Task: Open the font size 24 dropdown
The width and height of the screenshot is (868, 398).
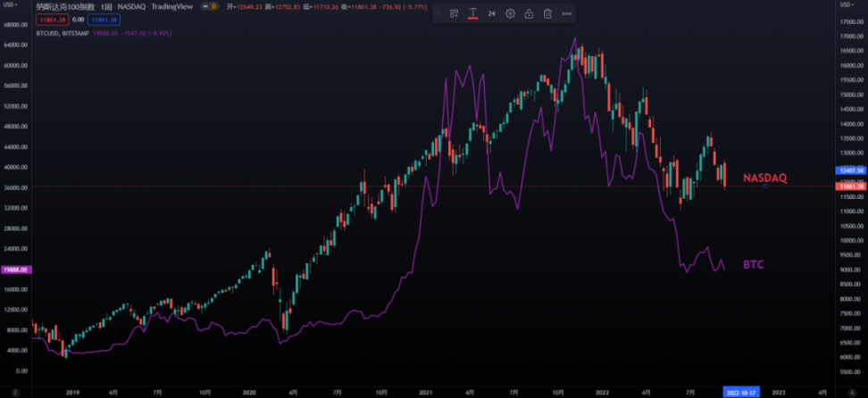Action: (x=491, y=14)
